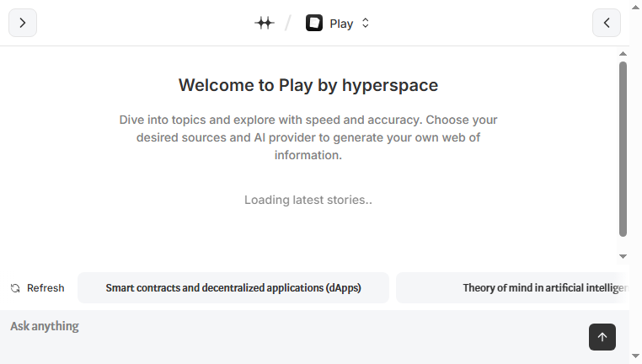642x364 pixels.
Task: Refresh the suggested topics
Action: coord(38,288)
